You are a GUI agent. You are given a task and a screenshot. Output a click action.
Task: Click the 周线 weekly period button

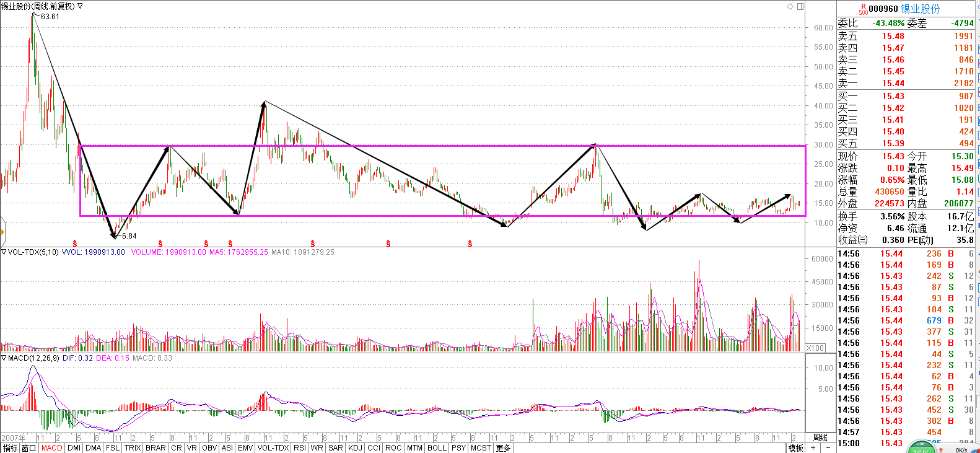coord(820,438)
